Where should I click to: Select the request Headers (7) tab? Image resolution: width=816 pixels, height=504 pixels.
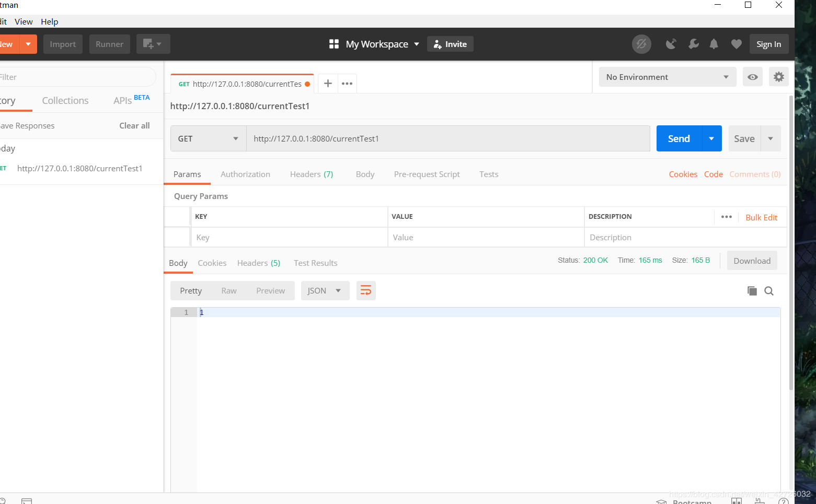312,174
